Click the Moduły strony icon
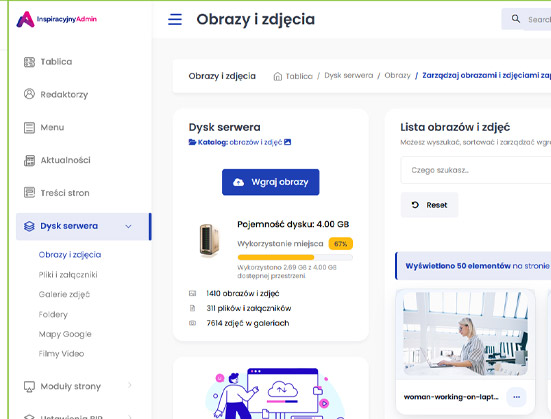 (29, 386)
